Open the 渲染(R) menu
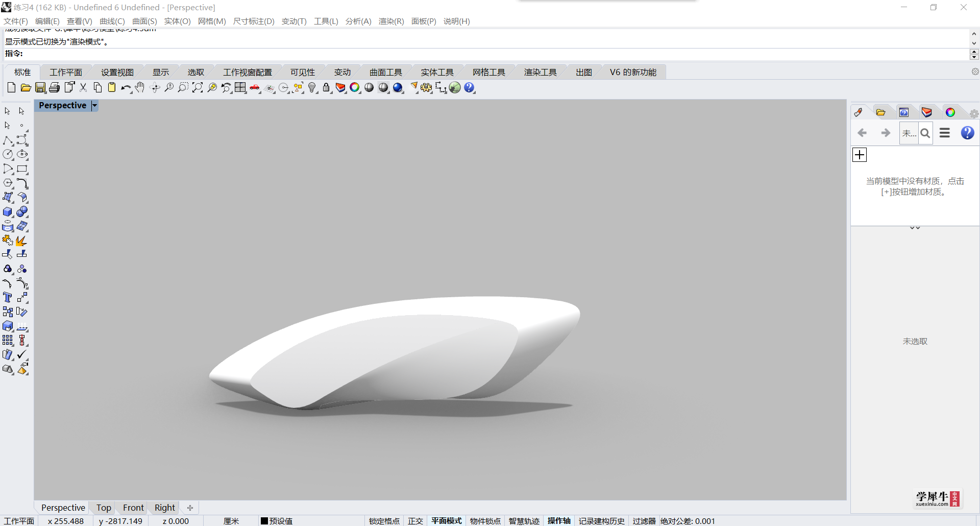Image resolution: width=980 pixels, height=526 pixels. tap(391, 21)
